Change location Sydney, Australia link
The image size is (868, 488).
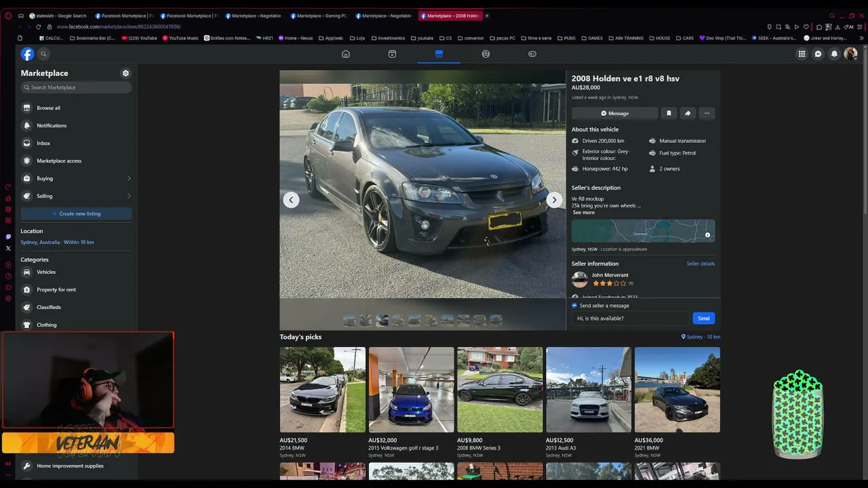[57, 242]
